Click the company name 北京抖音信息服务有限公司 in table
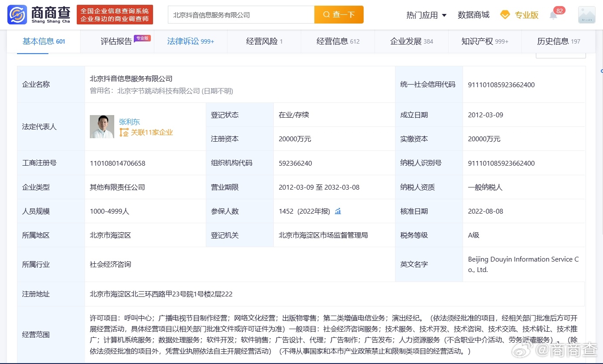Screen dimensions: 603x364 tap(131, 78)
